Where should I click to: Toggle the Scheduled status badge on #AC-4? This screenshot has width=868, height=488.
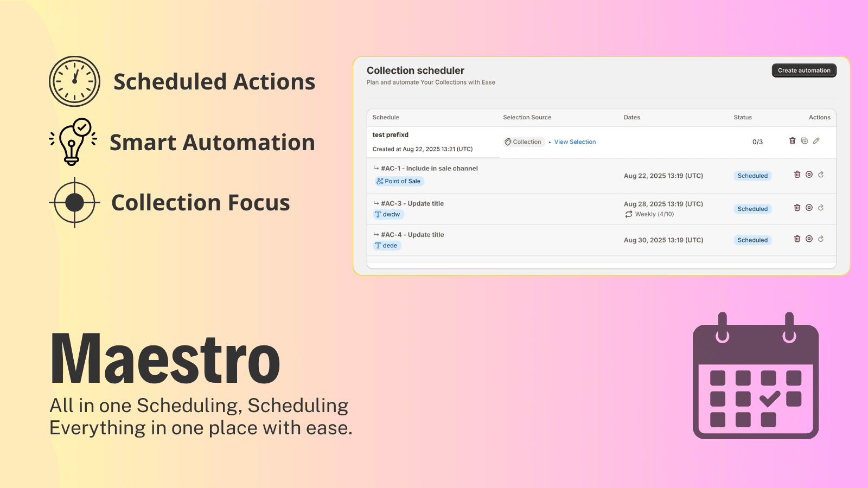click(752, 240)
